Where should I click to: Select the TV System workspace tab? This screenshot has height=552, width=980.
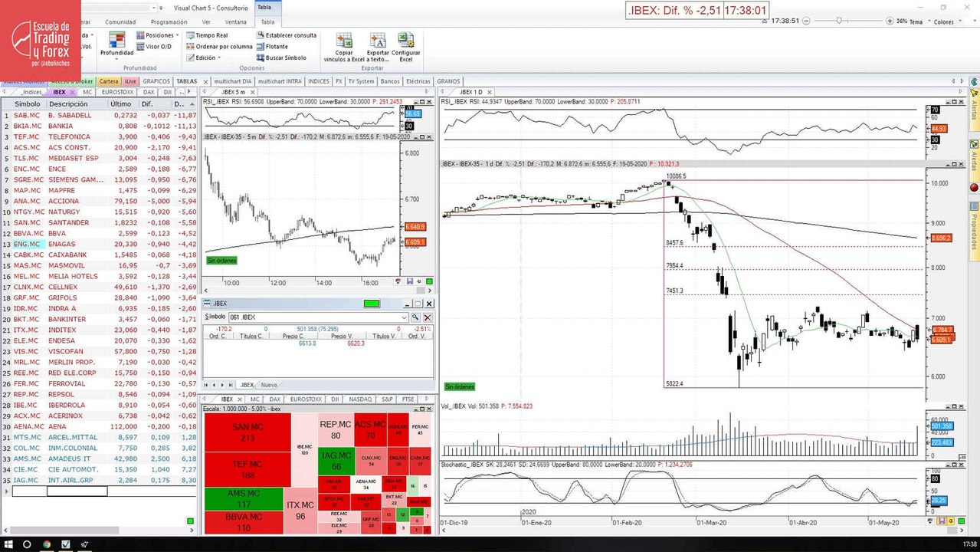click(x=361, y=81)
